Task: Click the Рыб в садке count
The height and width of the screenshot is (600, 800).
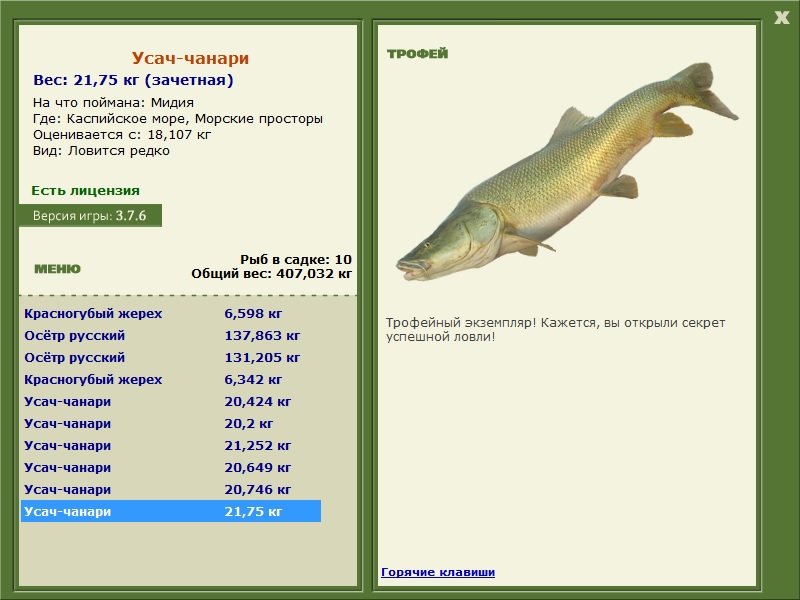Action: 295,259
